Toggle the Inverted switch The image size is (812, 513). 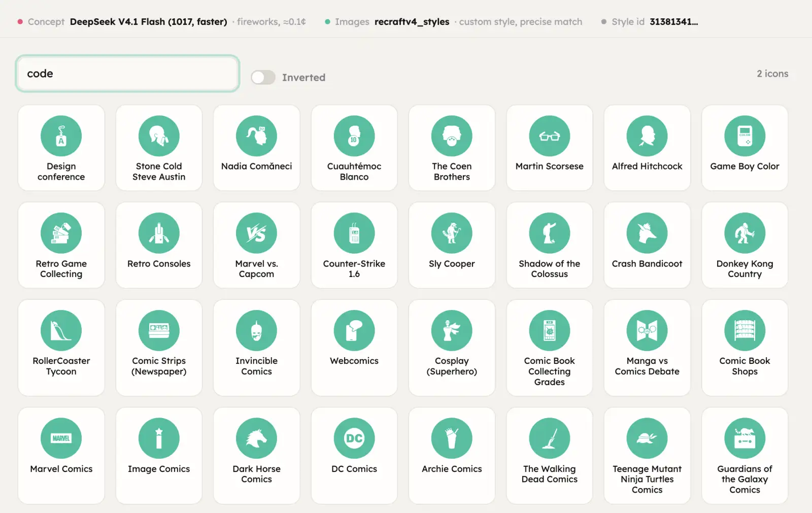coord(263,77)
